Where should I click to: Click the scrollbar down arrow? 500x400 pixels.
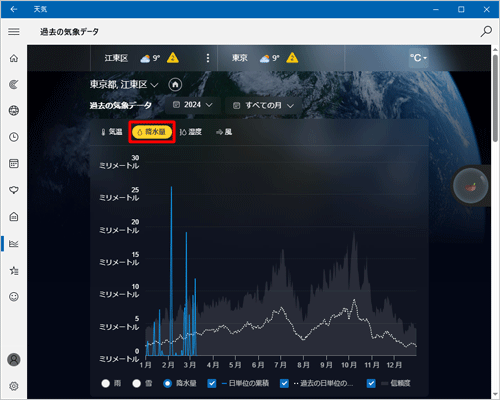[x=495, y=395]
